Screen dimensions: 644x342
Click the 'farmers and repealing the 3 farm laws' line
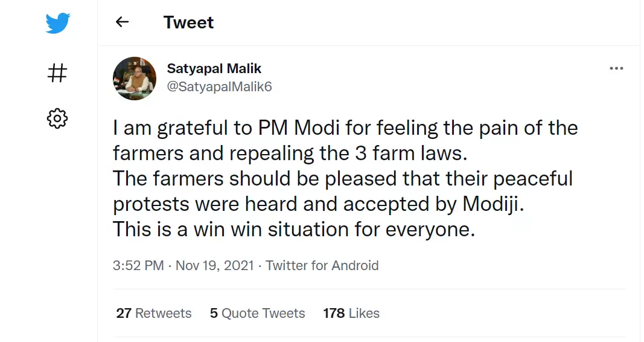pyautogui.click(x=290, y=153)
